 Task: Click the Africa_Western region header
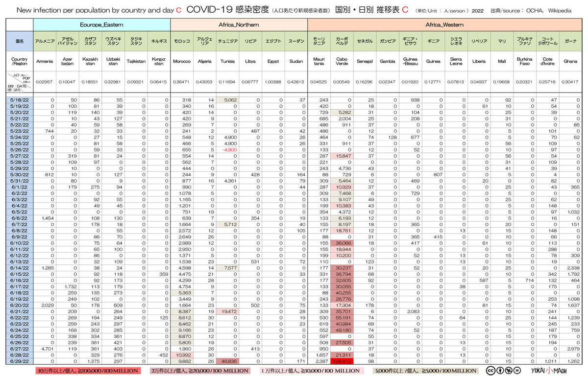(445, 24)
